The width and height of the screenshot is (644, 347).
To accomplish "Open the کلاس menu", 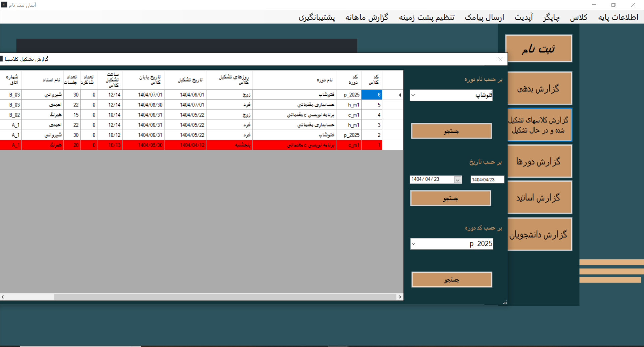I will [579, 17].
